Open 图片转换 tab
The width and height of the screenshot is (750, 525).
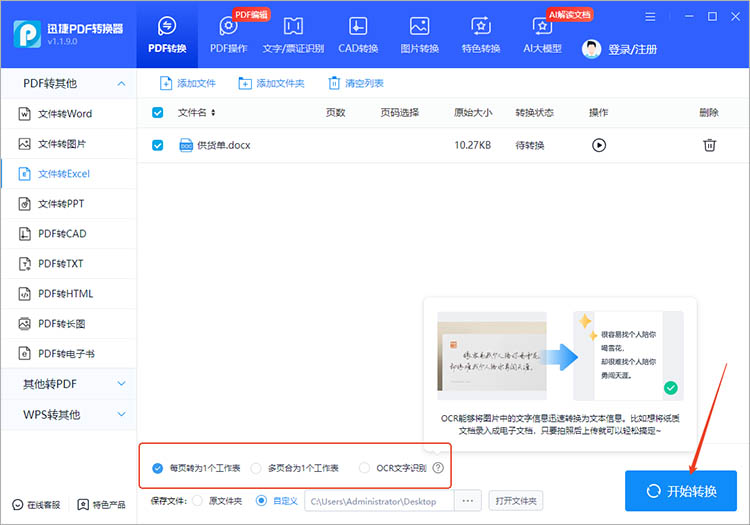point(419,34)
